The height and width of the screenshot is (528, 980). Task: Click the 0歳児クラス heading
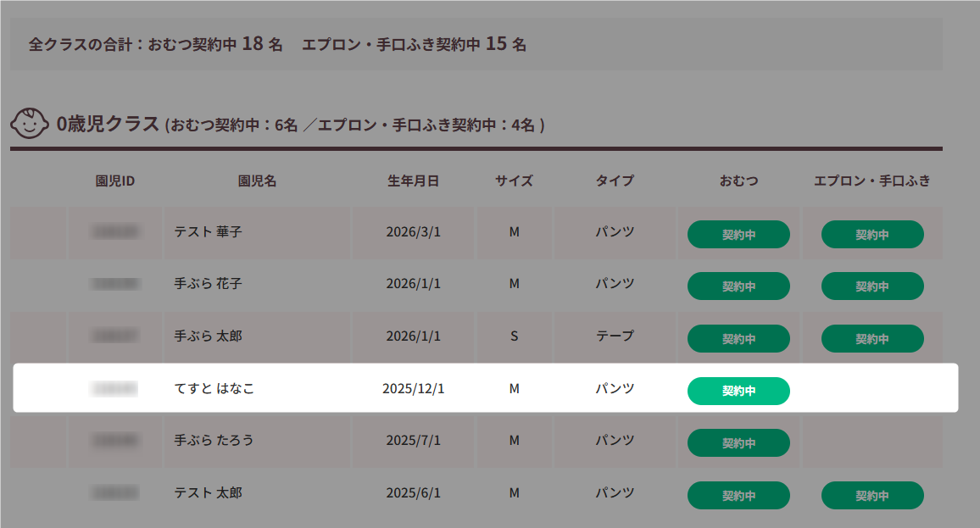point(108,124)
